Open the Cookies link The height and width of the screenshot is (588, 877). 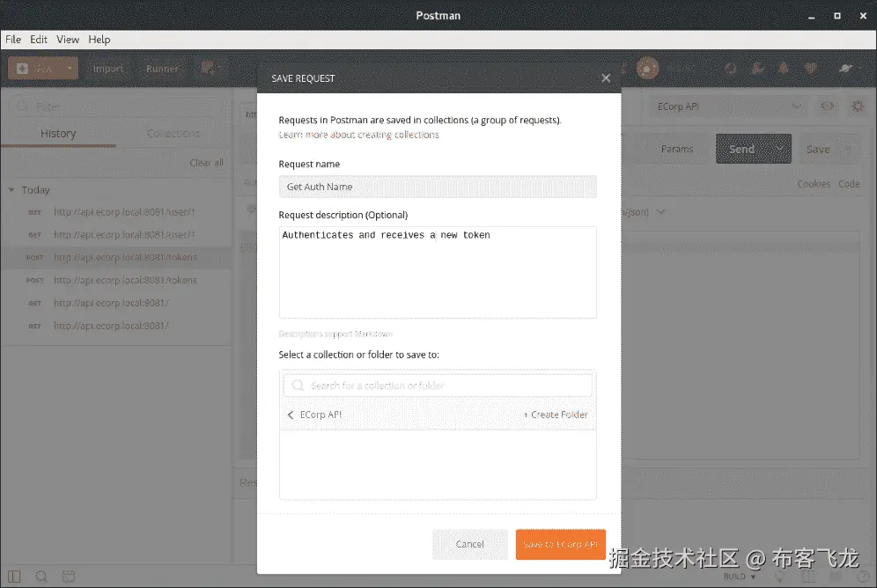[814, 184]
